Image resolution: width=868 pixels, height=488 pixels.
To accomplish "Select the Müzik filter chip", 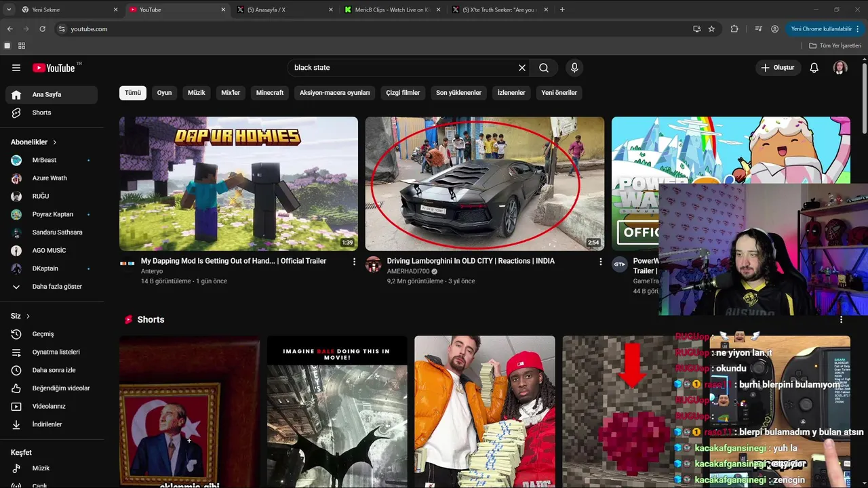I will point(197,93).
